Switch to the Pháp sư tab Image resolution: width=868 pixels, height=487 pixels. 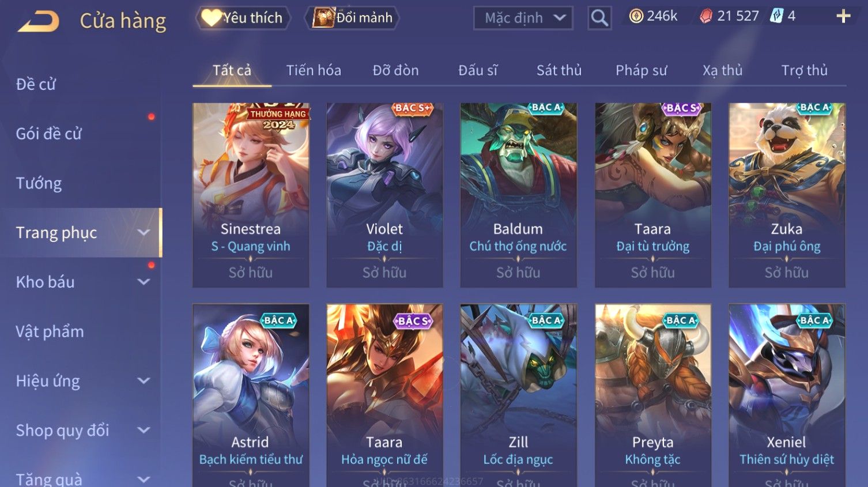click(641, 70)
